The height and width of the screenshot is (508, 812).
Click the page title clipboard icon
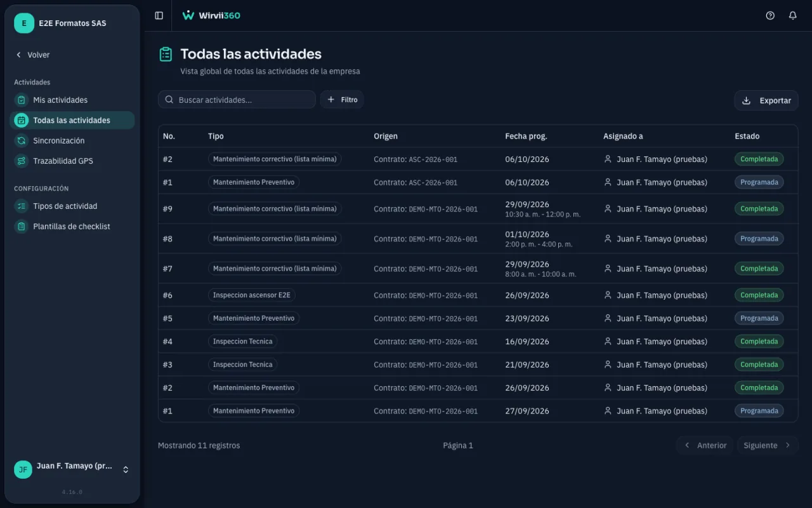point(166,55)
